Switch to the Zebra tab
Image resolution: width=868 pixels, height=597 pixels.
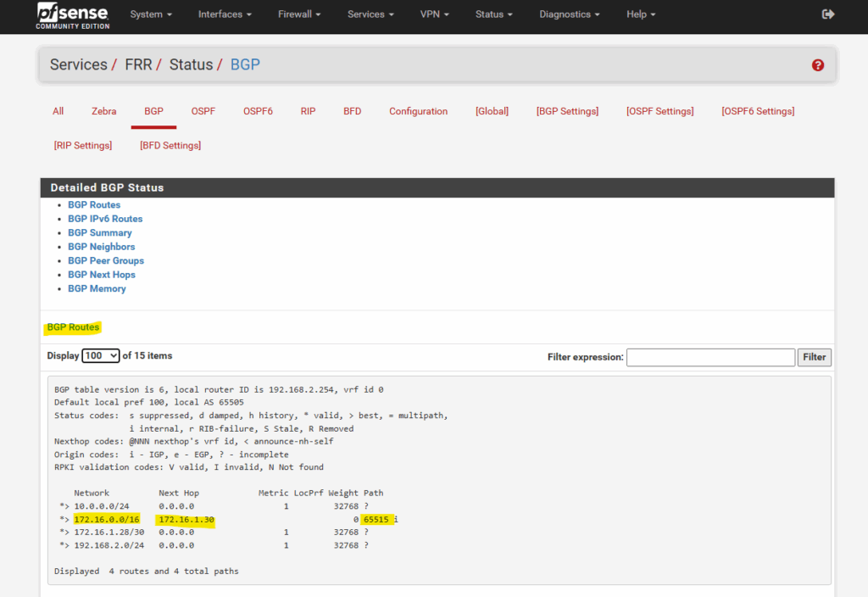click(103, 111)
